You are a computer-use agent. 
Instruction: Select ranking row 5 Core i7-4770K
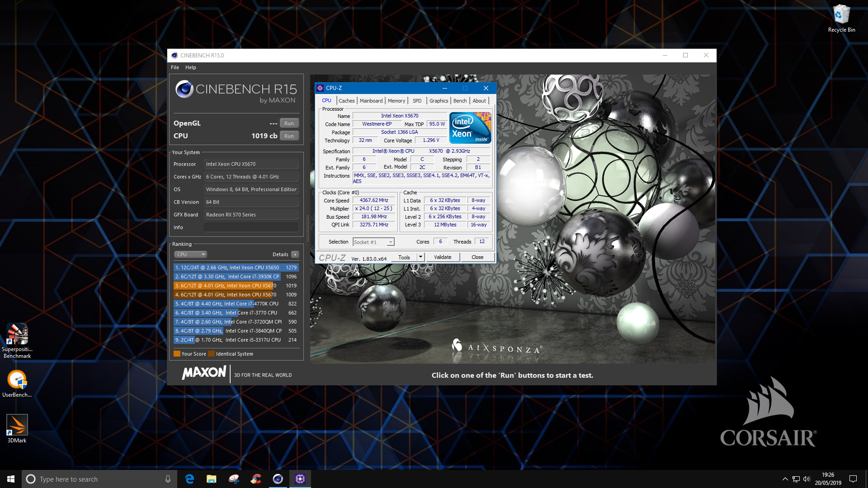pos(236,304)
